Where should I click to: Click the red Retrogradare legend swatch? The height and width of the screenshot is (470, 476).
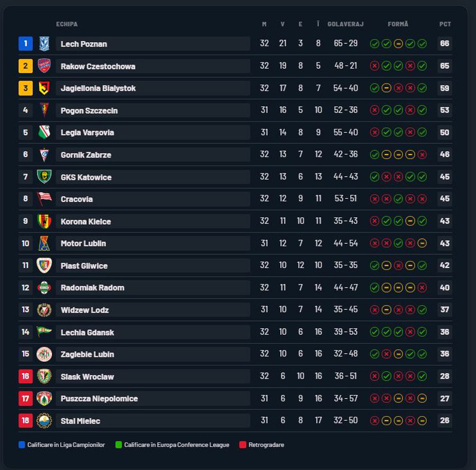point(243,445)
